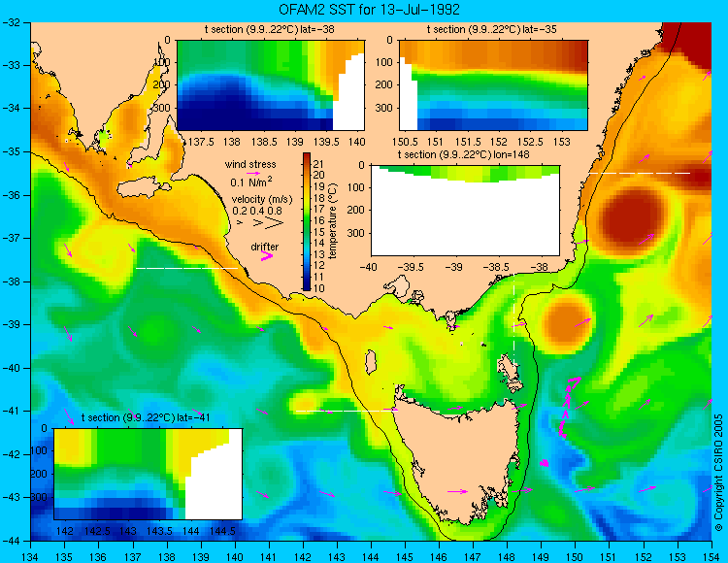Click '-39.5' on the lon=148 inset axis

tap(413, 267)
